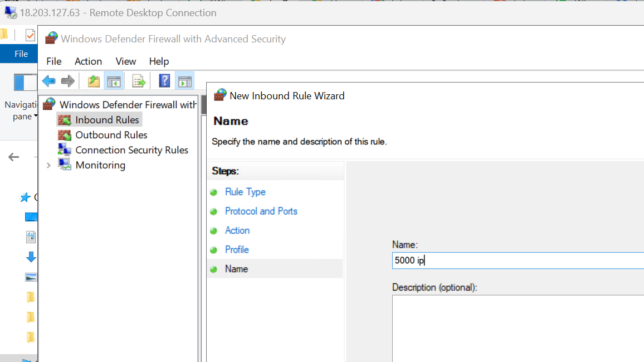This screenshot has width=644, height=362.
Task: Select Outbound Rules in the tree
Action: (111, 135)
